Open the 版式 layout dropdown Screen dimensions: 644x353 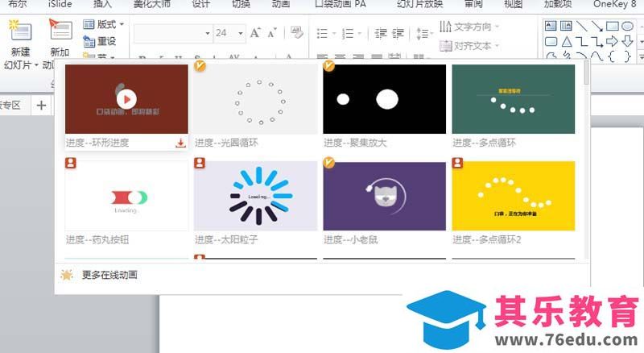tap(104, 25)
